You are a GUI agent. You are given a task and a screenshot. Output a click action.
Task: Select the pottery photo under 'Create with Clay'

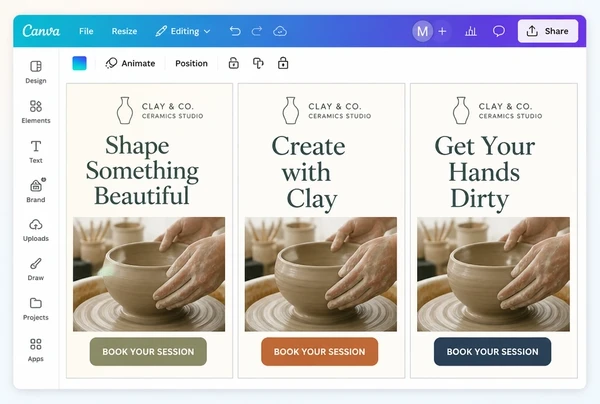click(x=321, y=274)
